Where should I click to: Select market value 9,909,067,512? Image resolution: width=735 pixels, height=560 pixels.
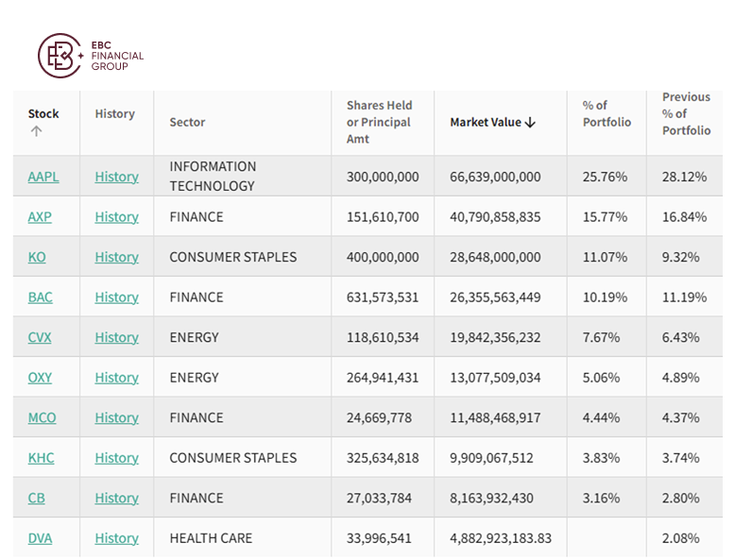491,458
